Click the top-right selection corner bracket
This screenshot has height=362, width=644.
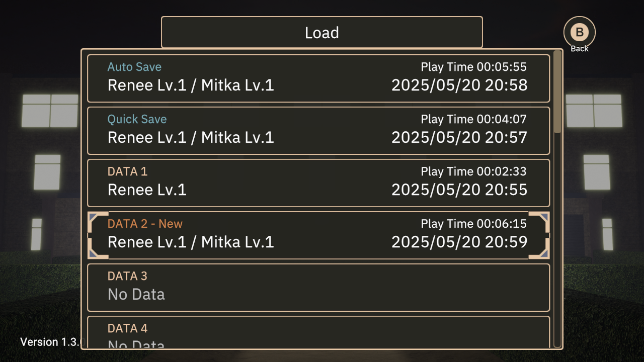click(539, 222)
